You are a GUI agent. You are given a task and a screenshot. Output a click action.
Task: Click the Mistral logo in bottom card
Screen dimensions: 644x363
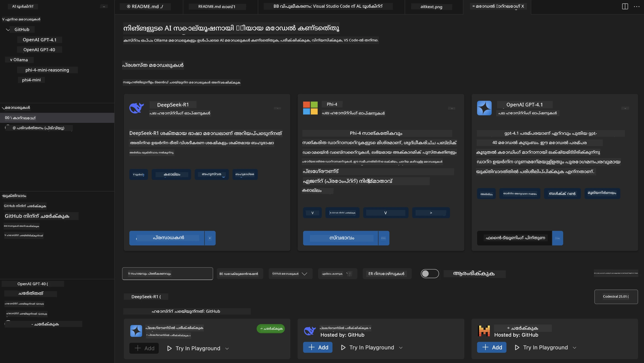pos(484,331)
